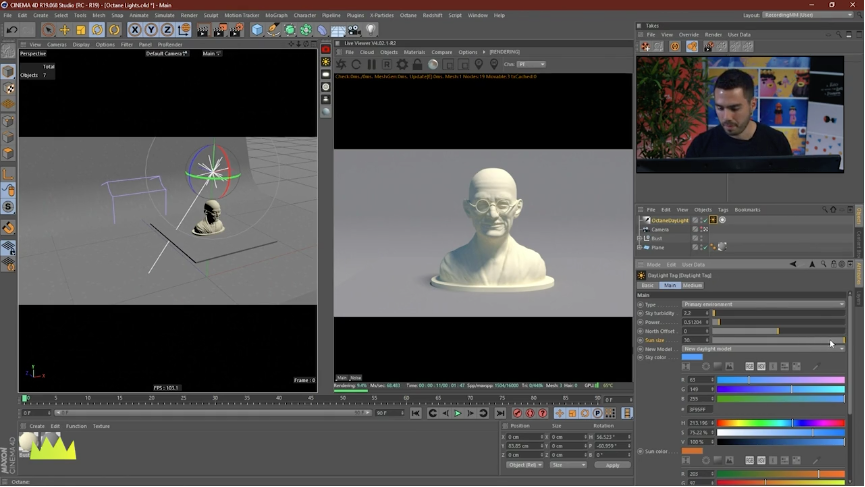This screenshot has width=865, height=487.
Task: Switch to the Medium tab
Action: (x=692, y=286)
